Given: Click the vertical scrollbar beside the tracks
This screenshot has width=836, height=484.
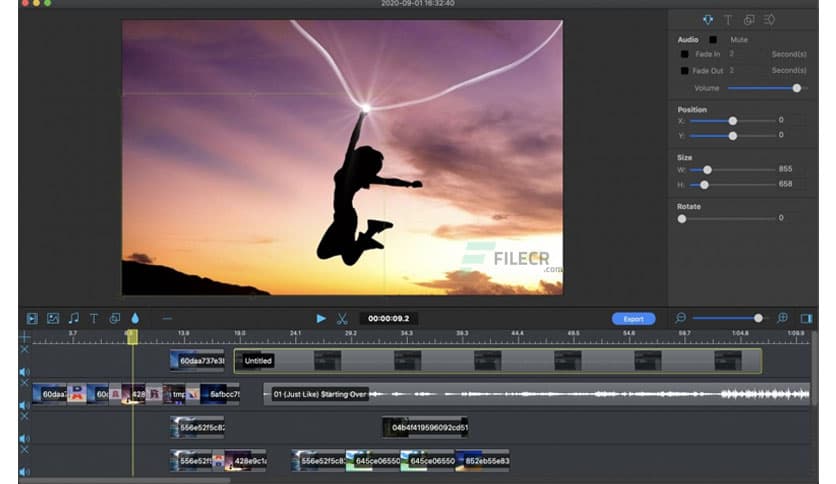Looking at the screenshot, I should (x=814, y=368).
